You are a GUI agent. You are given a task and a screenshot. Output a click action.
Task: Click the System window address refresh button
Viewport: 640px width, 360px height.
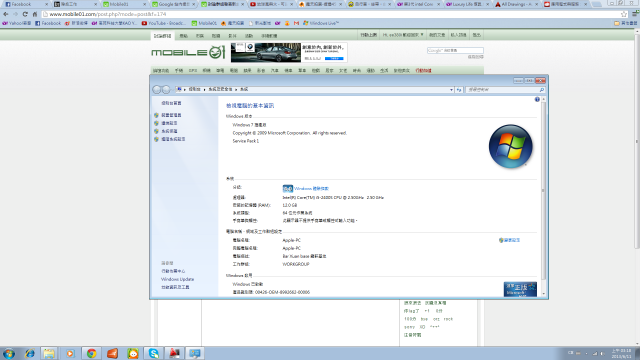click(459, 90)
